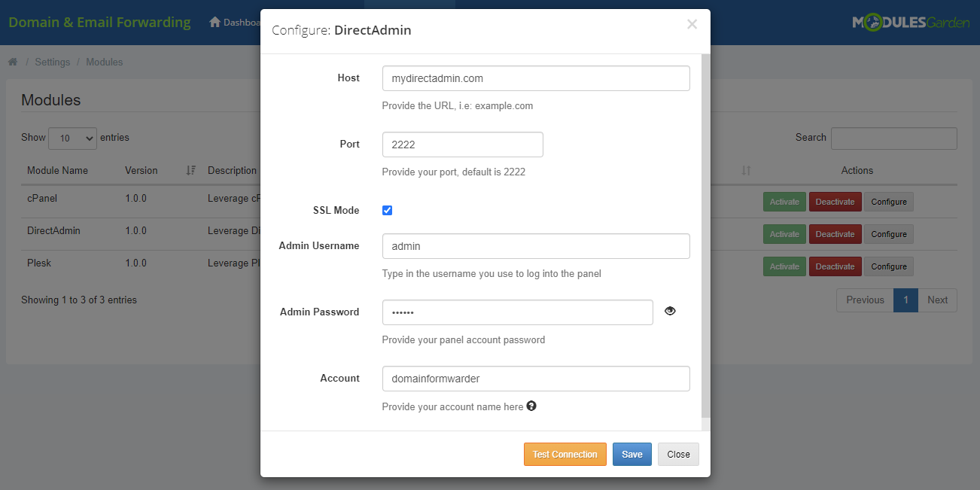The image size is (980, 490).
Task: Deactivate the Plesk module
Action: tap(835, 266)
